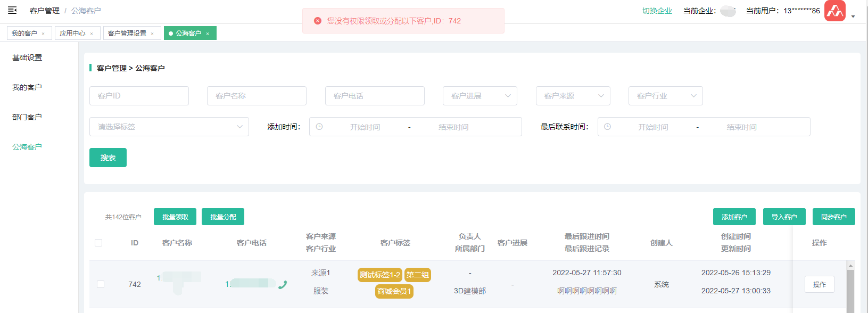Screen dimensions: 868x313
Task: Toggle the select-all checkbox in table header
Action: (98, 243)
